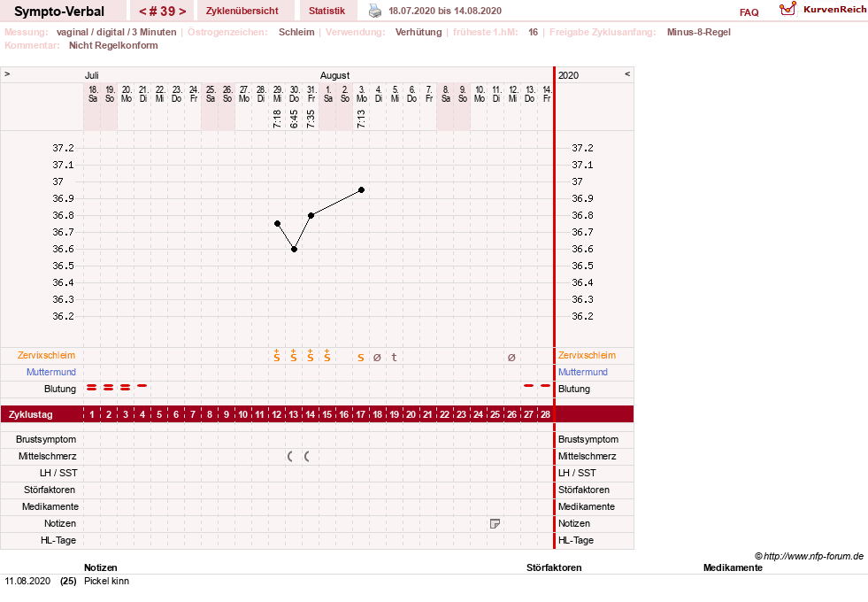The width and height of the screenshot is (868, 602).
Task: Click the '3. Mo' date column header
Action: click(x=362, y=94)
